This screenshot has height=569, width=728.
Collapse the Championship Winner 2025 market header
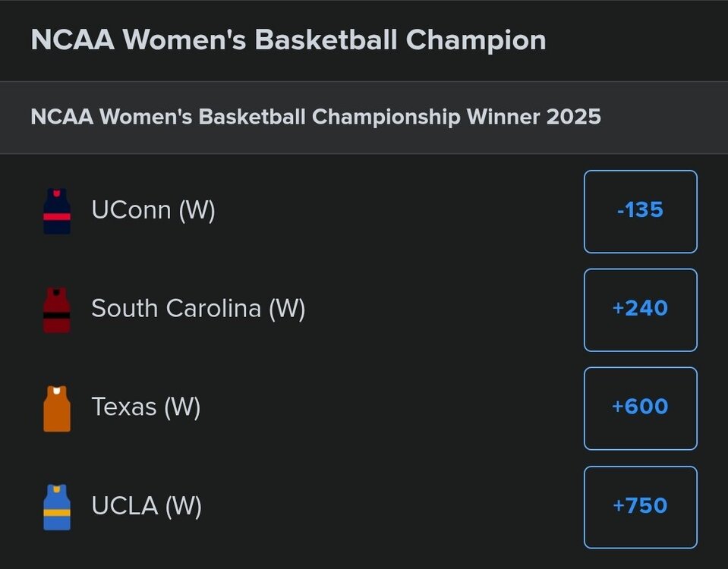(316, 118)
